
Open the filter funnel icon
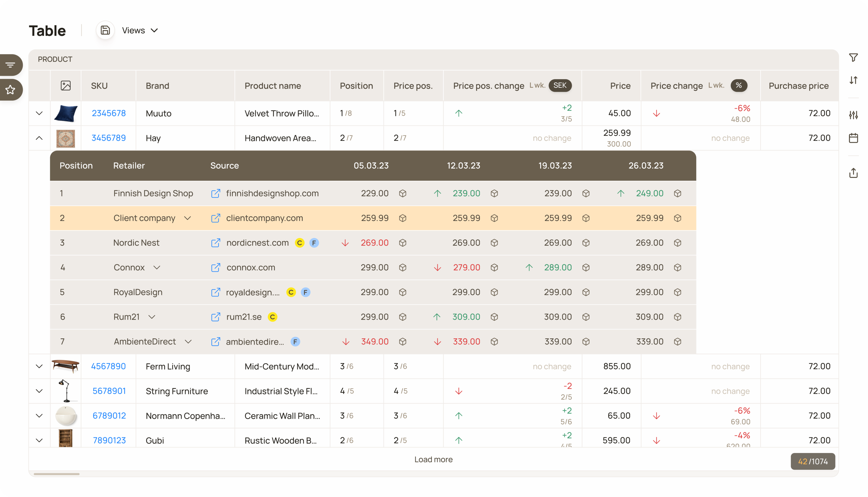pyautogui.click(x=853, y=57)
